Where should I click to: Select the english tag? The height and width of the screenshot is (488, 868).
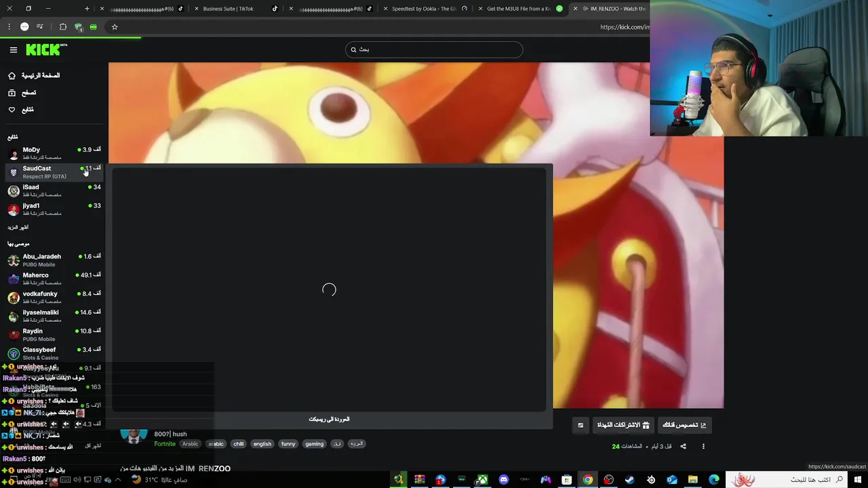[x=262, y=444]
